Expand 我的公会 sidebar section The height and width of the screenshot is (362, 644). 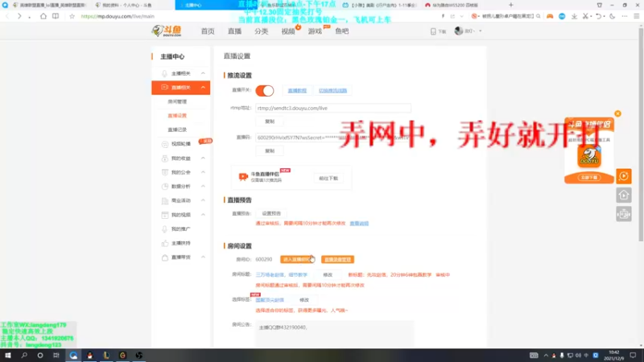point(203,172)
